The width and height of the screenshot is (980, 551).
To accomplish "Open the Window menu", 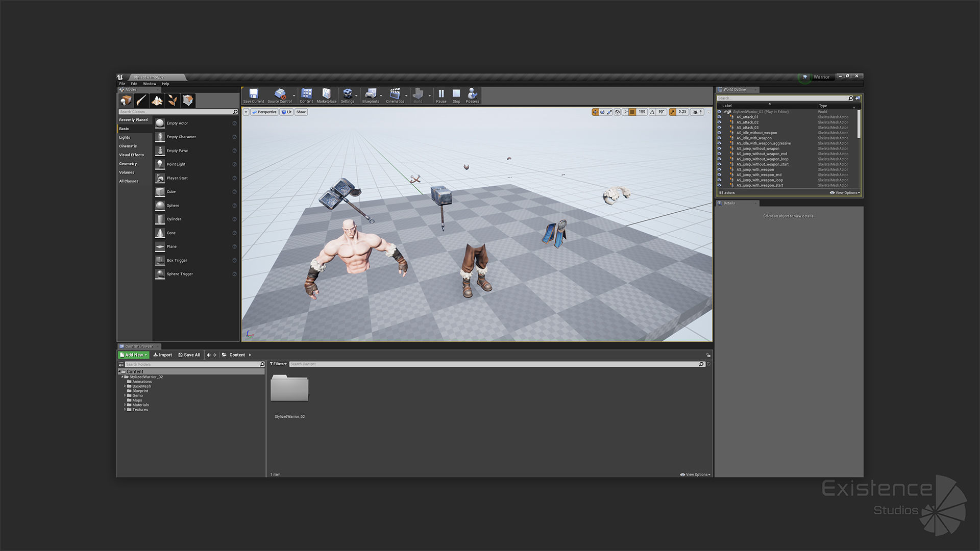I will (x=149, y=84).
